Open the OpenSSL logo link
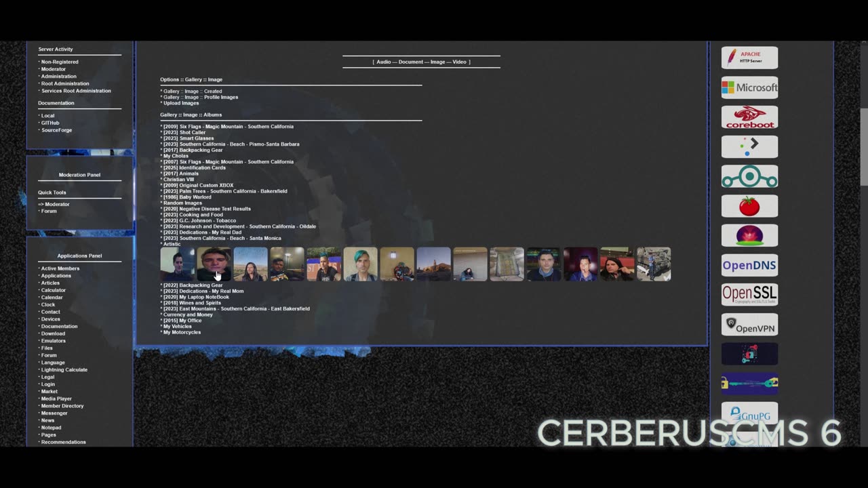The image size is (868, 488). click(x=749, y=295)
